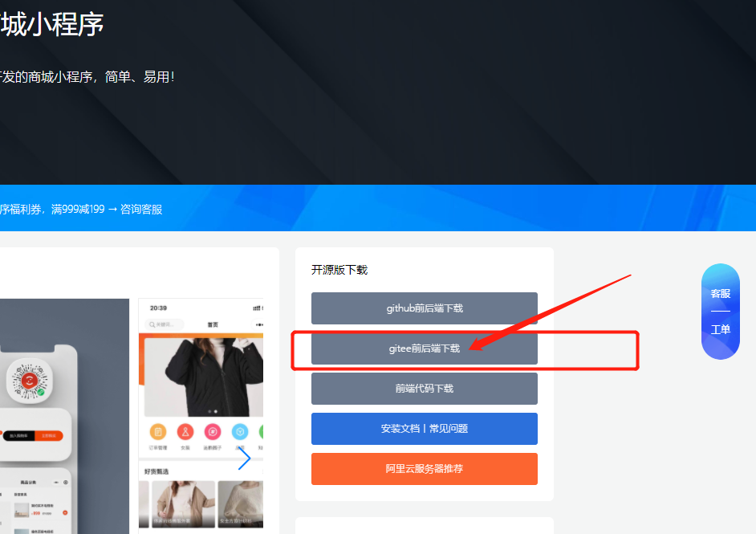Click the orange buy button on phone mockup
This screenshot has width=756, height=534.
tap(49, 435)
